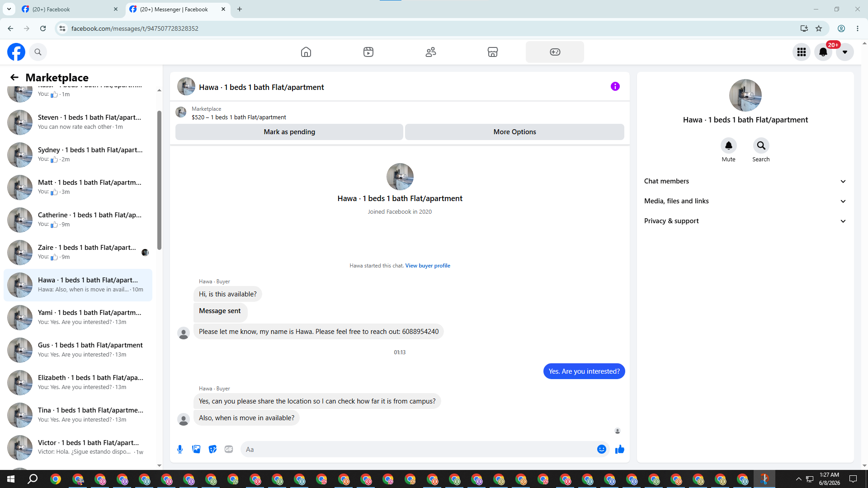
Task: Open the Facebook apps grid menu
Action: (x=802, y=52)
